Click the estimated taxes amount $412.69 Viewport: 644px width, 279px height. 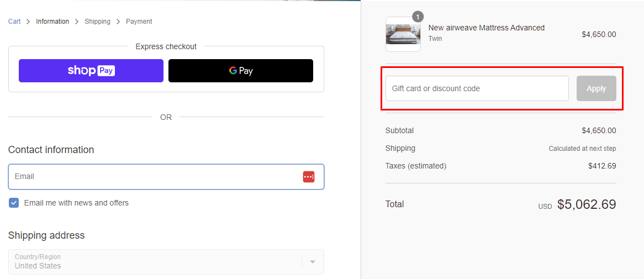point(602,166)
